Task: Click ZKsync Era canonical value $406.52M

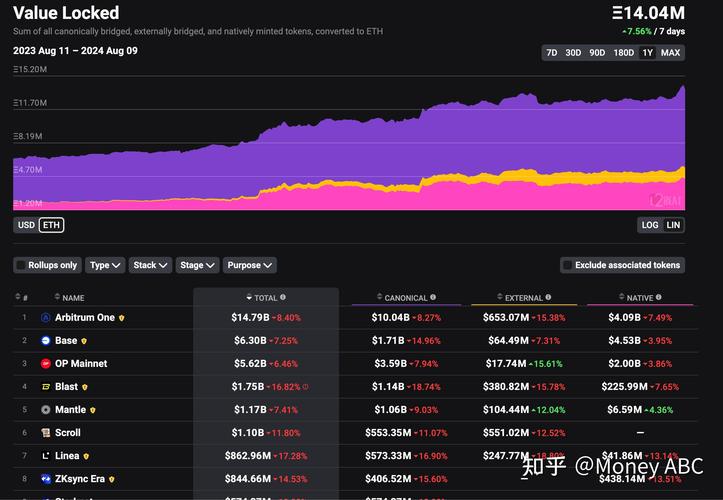Action: (x=388, y=479)
